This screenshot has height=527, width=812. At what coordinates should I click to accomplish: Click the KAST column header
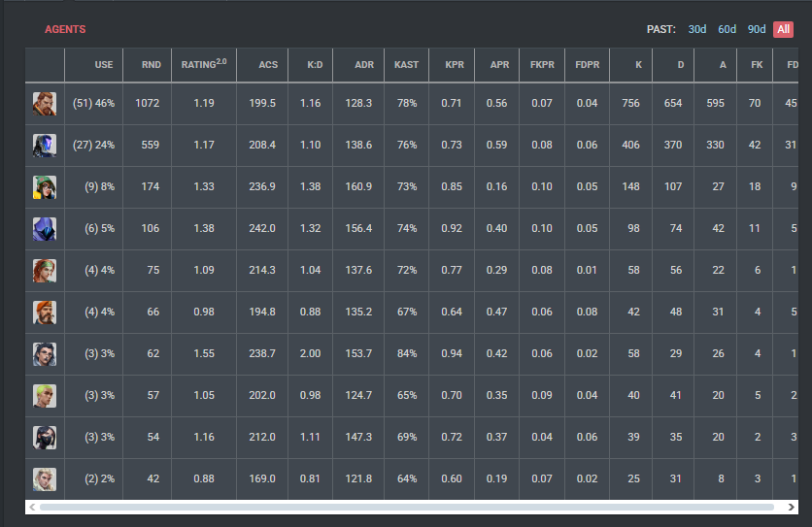[x=407, y=65]
